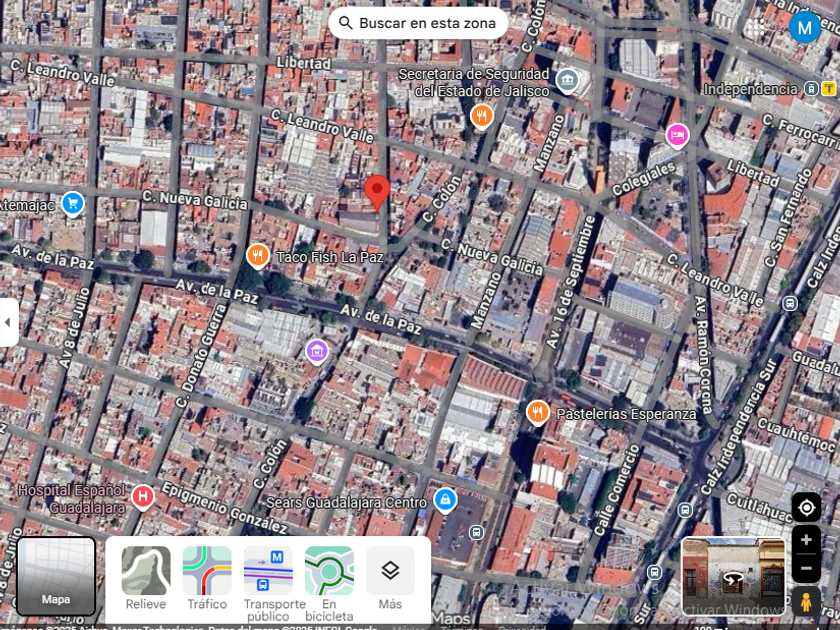
Task: Open Taco Fish La Paz restaurant marker
Action: point(258,256)
